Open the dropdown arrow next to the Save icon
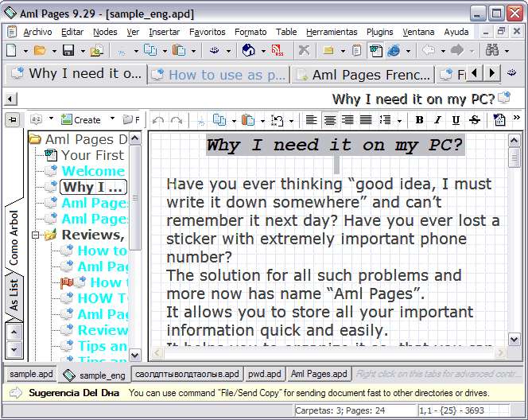This screenshot has width=528, height=420. pos(83,51)
